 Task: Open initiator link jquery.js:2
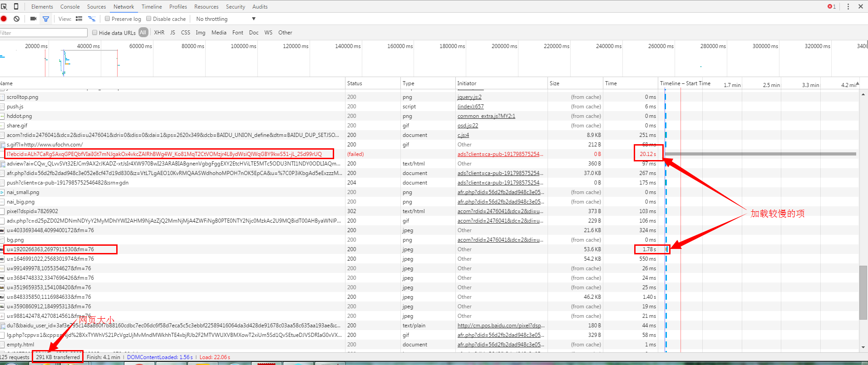tap(469, 97)
